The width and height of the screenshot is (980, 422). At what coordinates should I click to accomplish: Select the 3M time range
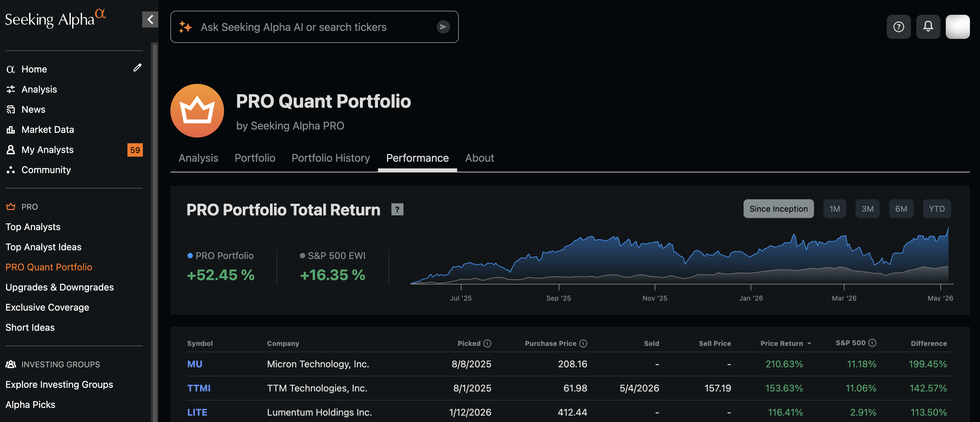click(x=867, y=209)
